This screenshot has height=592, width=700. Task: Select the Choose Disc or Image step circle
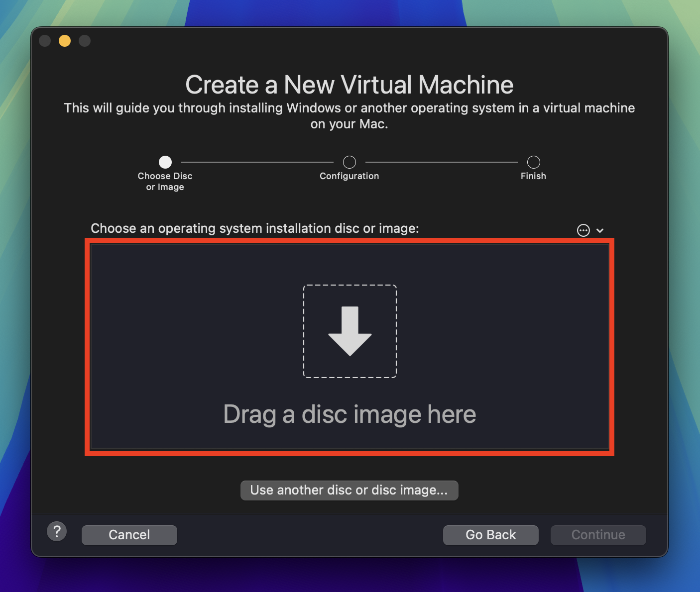[165, 162]
